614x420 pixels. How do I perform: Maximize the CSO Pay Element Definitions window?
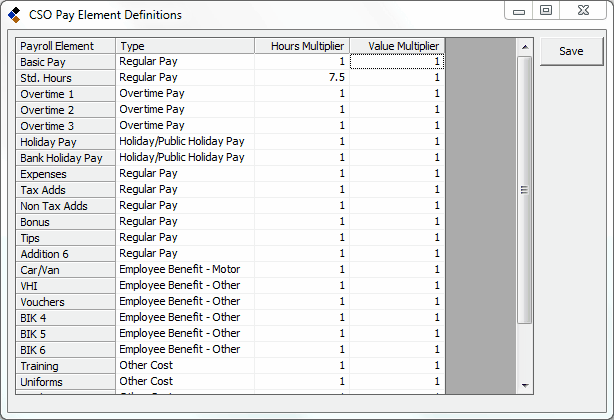pos(545,11)
